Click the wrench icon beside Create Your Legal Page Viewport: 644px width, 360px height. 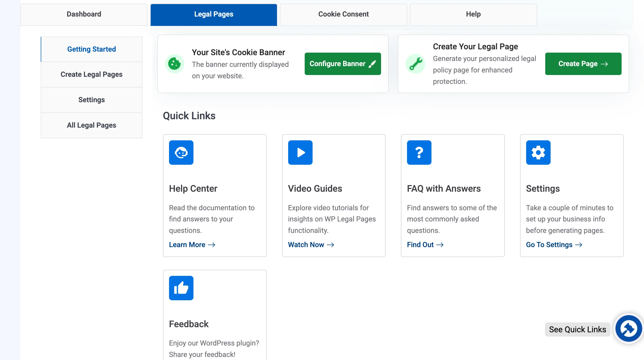[x=415, y=64]
